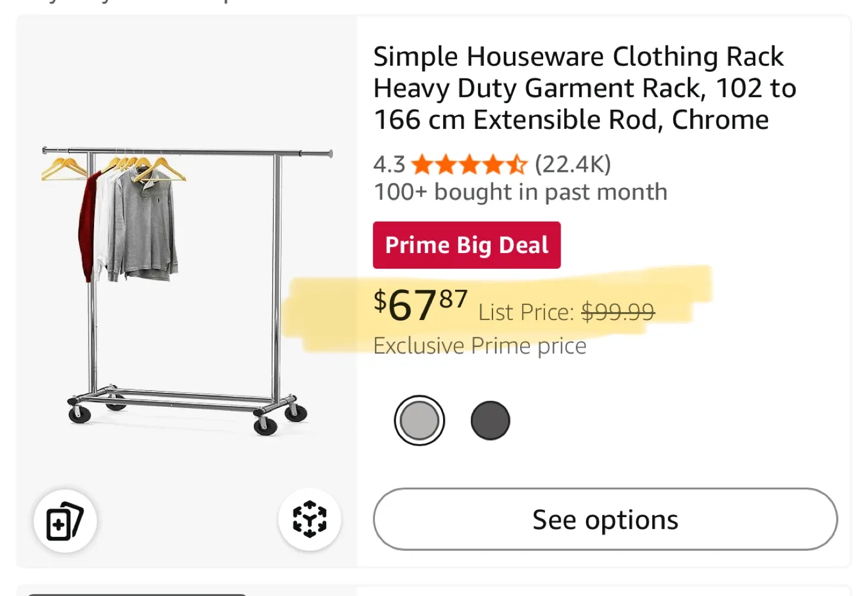Click the See options button
Screen dimensions: 868x596
[604, 519]
